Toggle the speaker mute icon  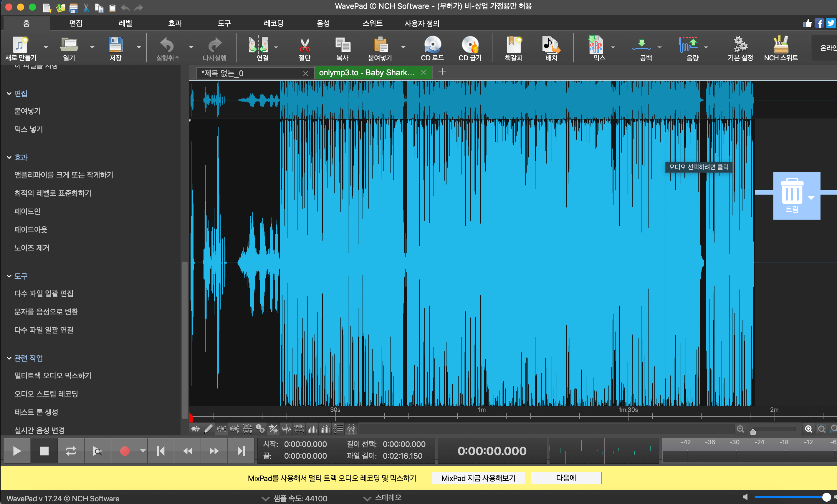[745, 497]
